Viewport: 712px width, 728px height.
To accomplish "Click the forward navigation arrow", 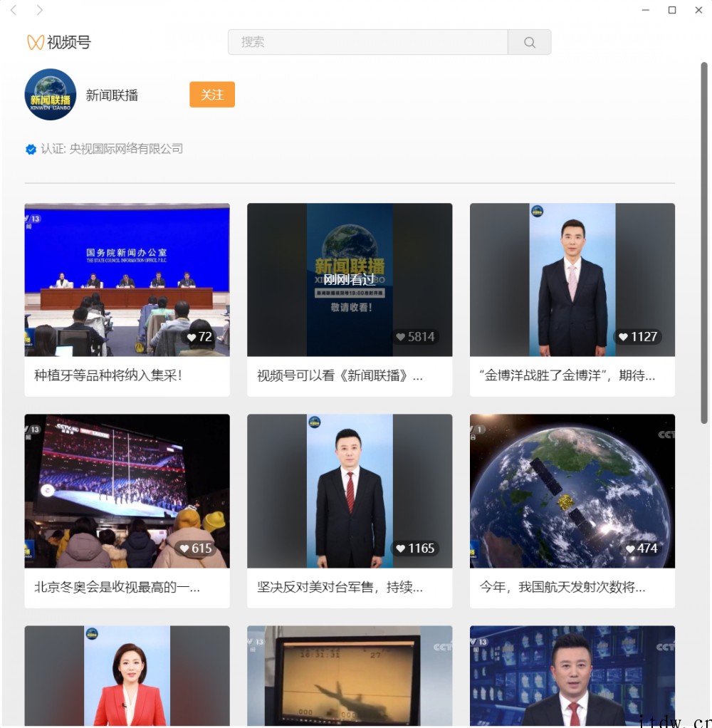I will click(40, 10).
